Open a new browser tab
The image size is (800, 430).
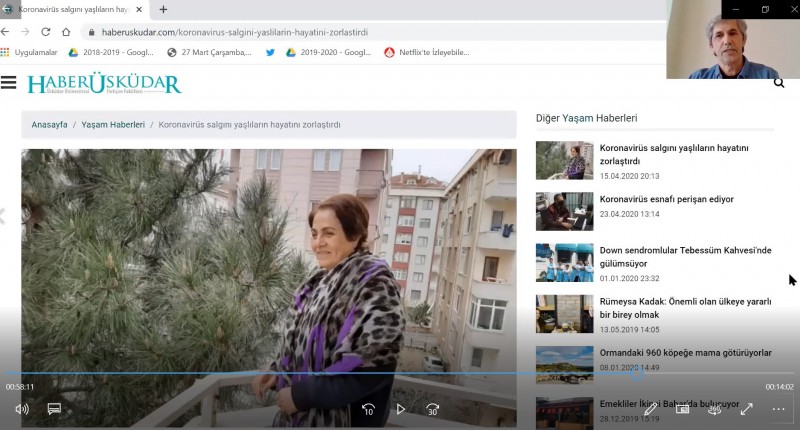163,9
